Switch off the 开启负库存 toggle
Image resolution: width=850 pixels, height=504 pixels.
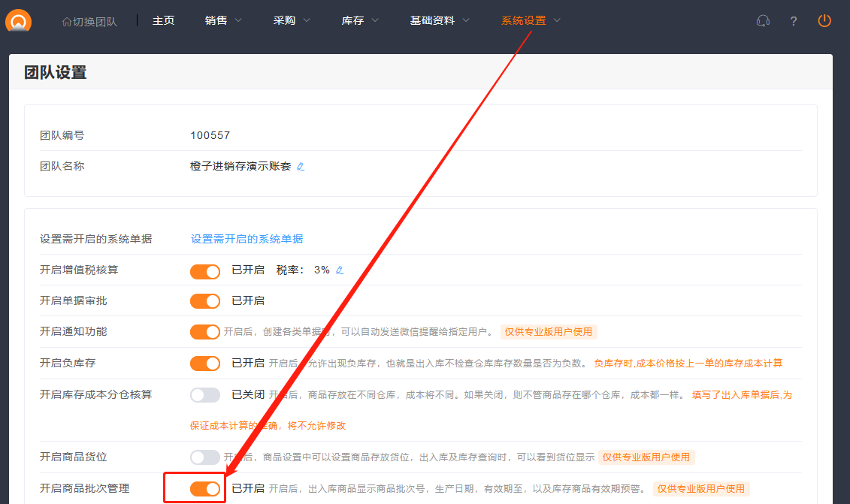point(205,364)
